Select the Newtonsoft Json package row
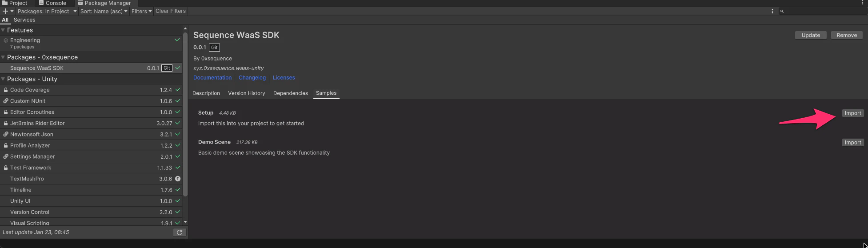This screenshot has height=248, width=868. [x=91, y=134]
